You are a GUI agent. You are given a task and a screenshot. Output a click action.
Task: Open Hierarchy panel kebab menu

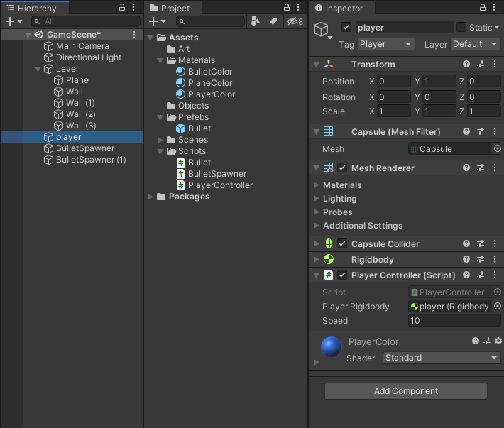click(x=133, y=7)
